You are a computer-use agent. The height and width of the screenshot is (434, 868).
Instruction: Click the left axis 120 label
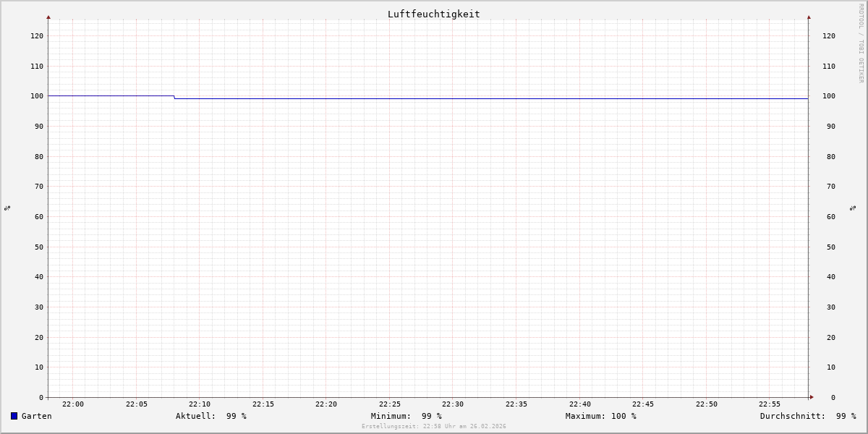37,35
